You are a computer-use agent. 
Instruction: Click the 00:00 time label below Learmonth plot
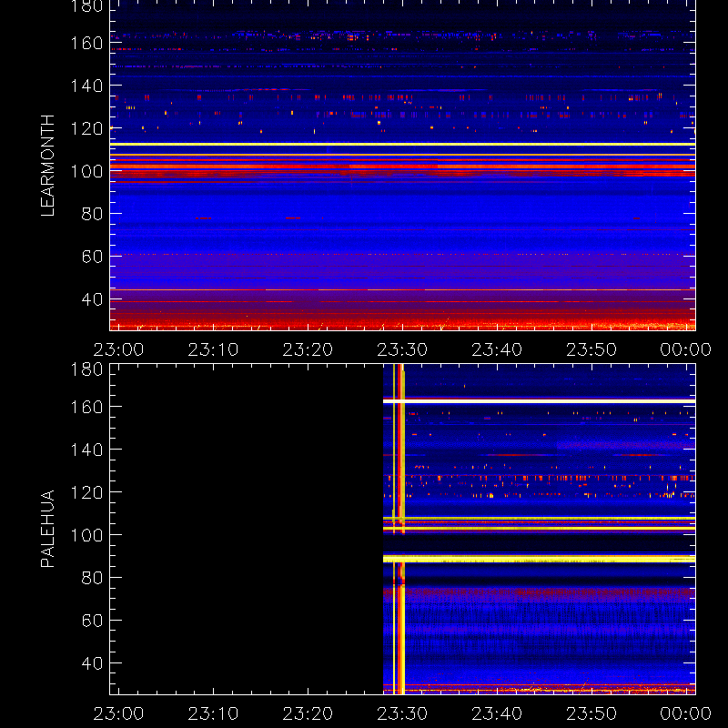coord(686,349)
